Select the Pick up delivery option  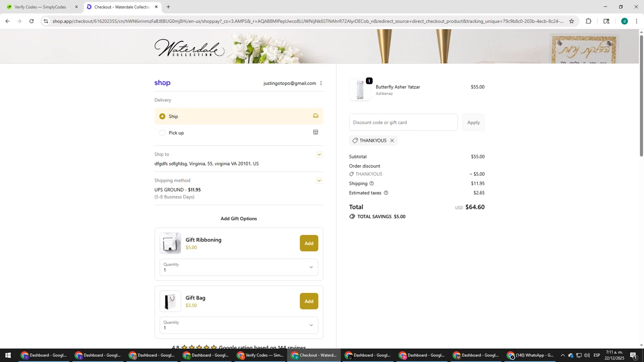[239, 133]
